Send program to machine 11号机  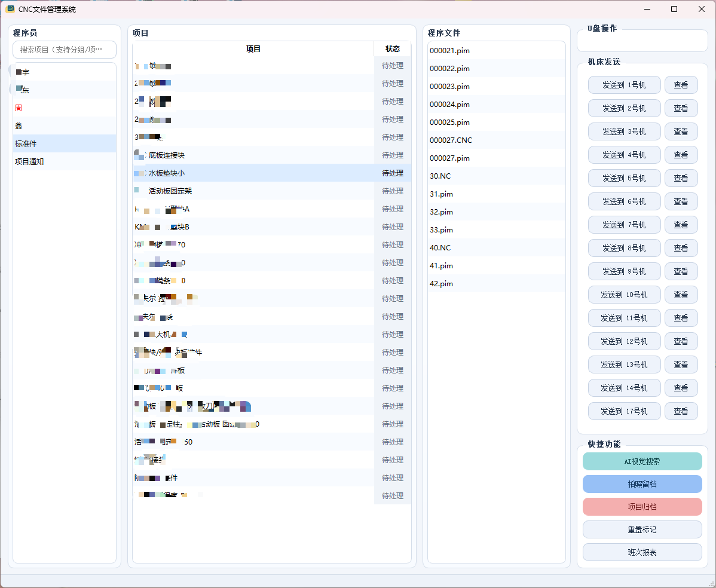[624, 318]
